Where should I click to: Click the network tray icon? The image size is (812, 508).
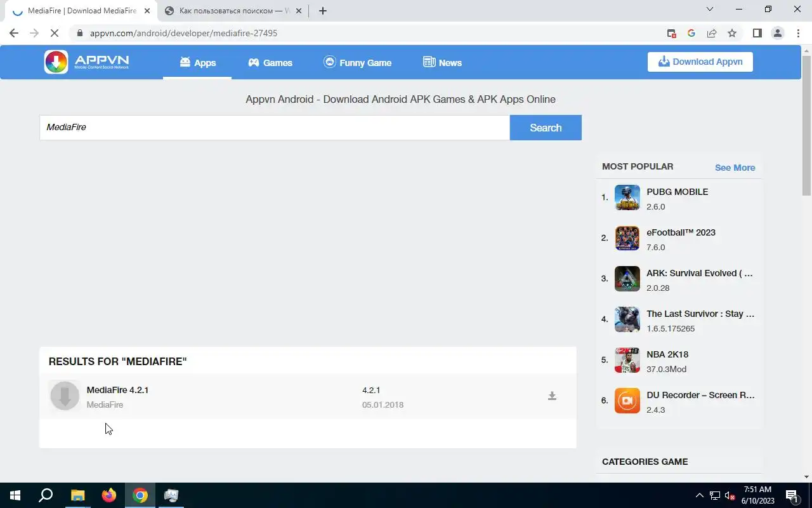point(715,495)
